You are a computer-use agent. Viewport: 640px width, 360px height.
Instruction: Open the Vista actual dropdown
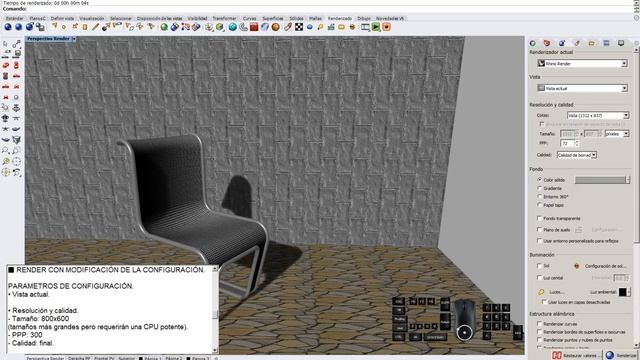click(x=582, y=88)
